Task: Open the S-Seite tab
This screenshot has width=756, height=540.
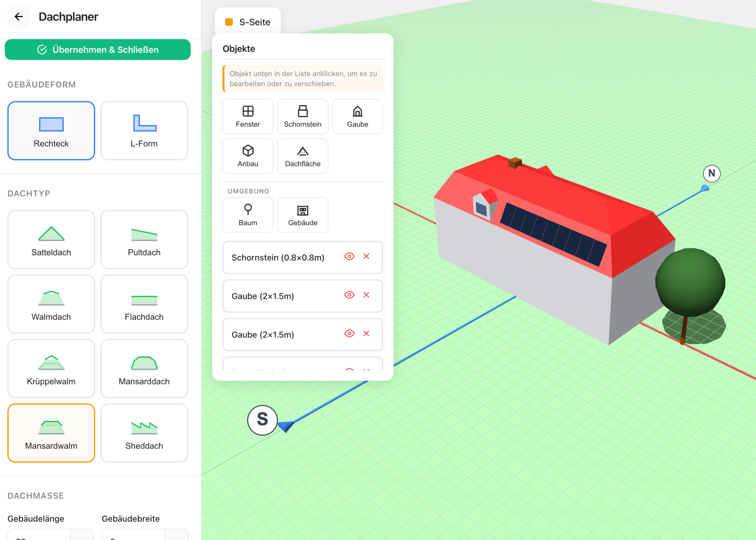Action: tap(248, 22)
